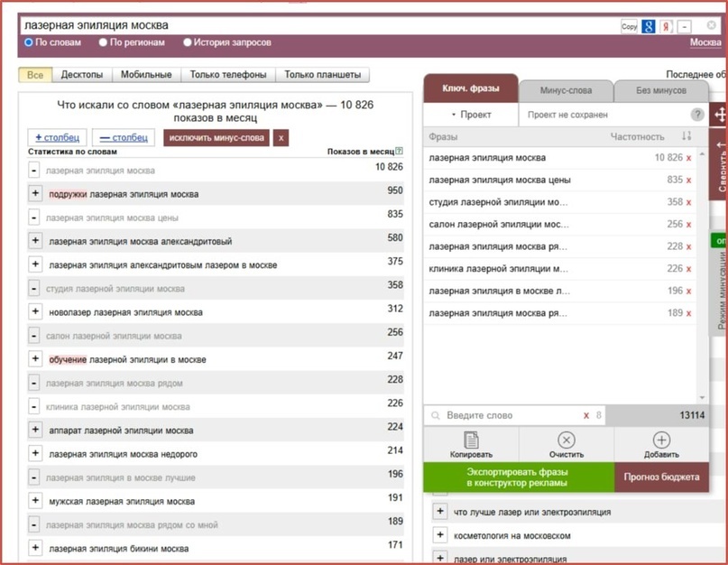Toggle Режим минусации side switch
Screen dimensions: 728x565
(x=720, y=241)
